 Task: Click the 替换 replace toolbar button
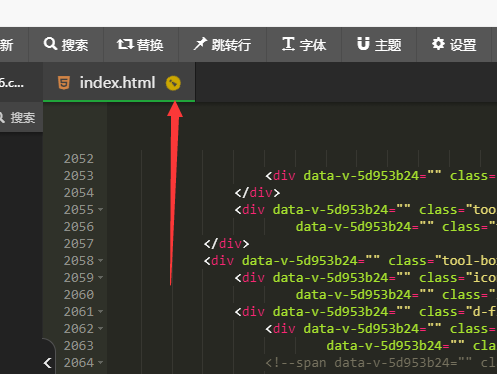coord(141,45)
